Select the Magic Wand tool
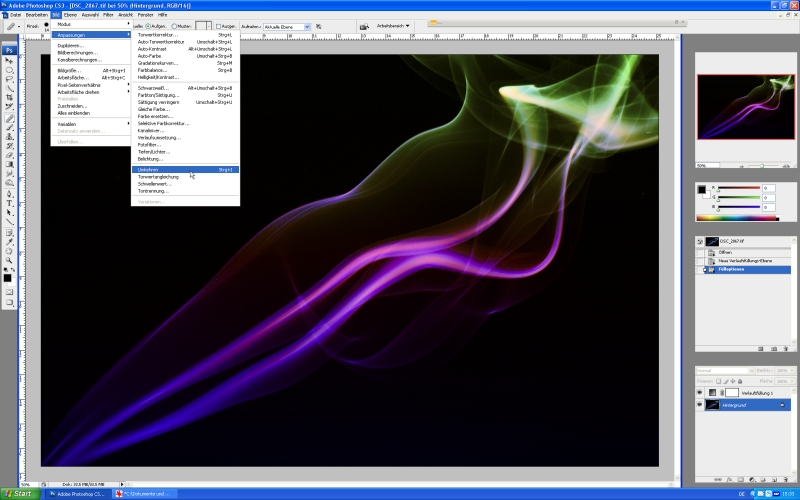The height and width of the screenshot is (500, 800). [9, 88]
